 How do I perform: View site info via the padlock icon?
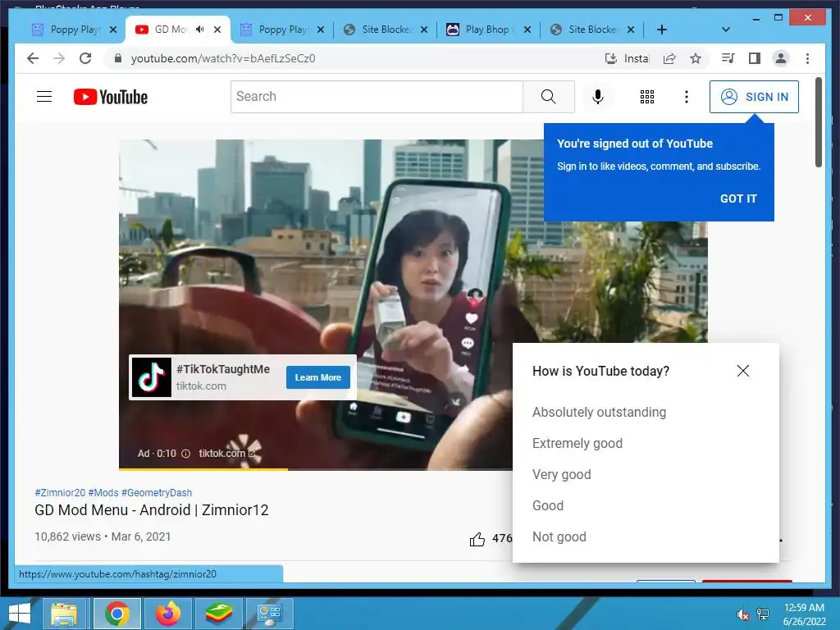pyautogui.click(x=118, y=58)
